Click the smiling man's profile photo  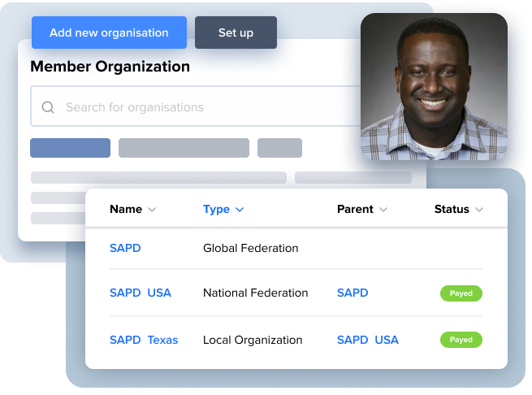(x=434, y=85)
